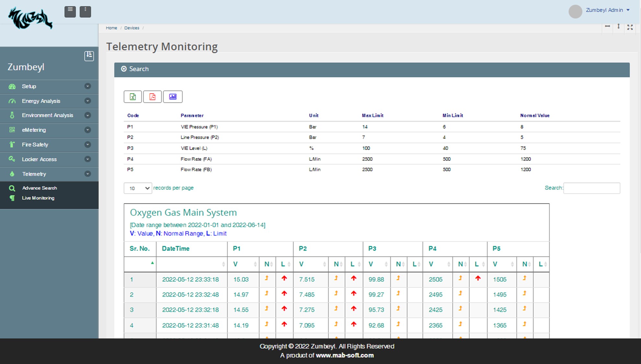Open Live Monitoring menu item
Screen dimensions: 641x364
tap(38, 198)
